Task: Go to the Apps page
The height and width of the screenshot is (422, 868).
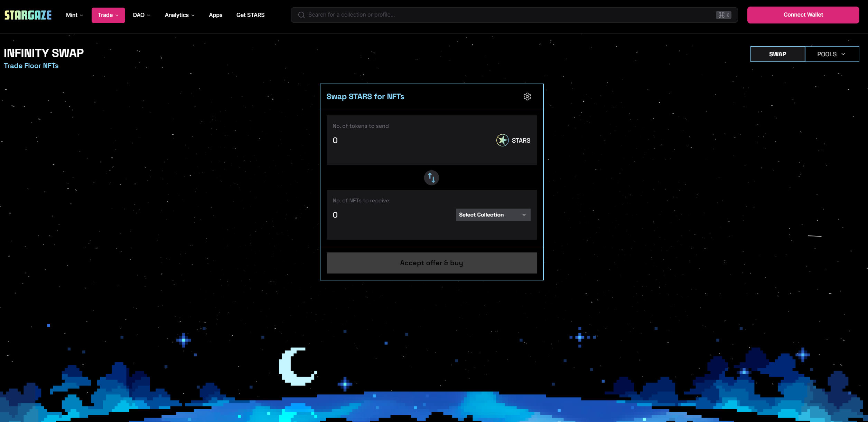Action: coord(215,15)
